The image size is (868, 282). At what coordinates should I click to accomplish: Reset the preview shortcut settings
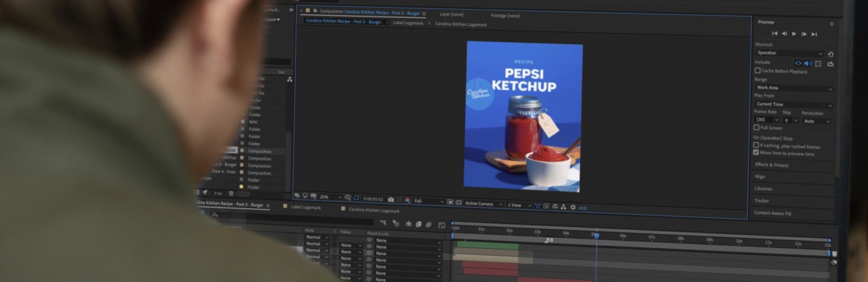[830, 54]
